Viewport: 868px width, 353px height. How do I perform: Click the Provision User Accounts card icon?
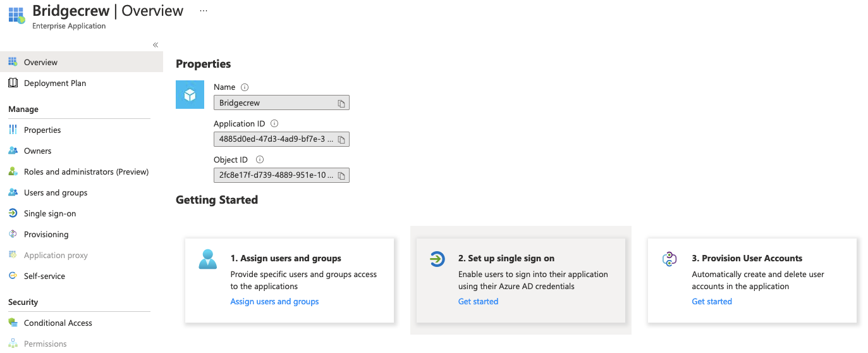tap(669, 259)
